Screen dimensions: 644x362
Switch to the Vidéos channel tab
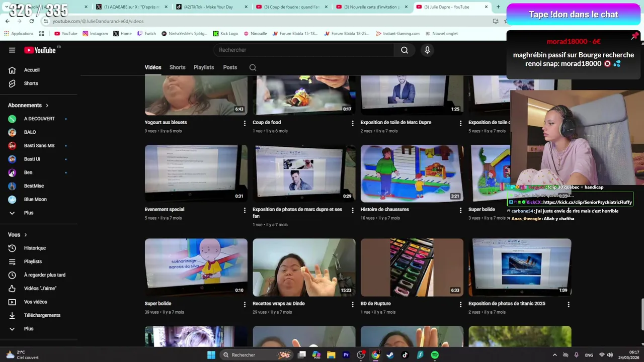tap(153, 67)
